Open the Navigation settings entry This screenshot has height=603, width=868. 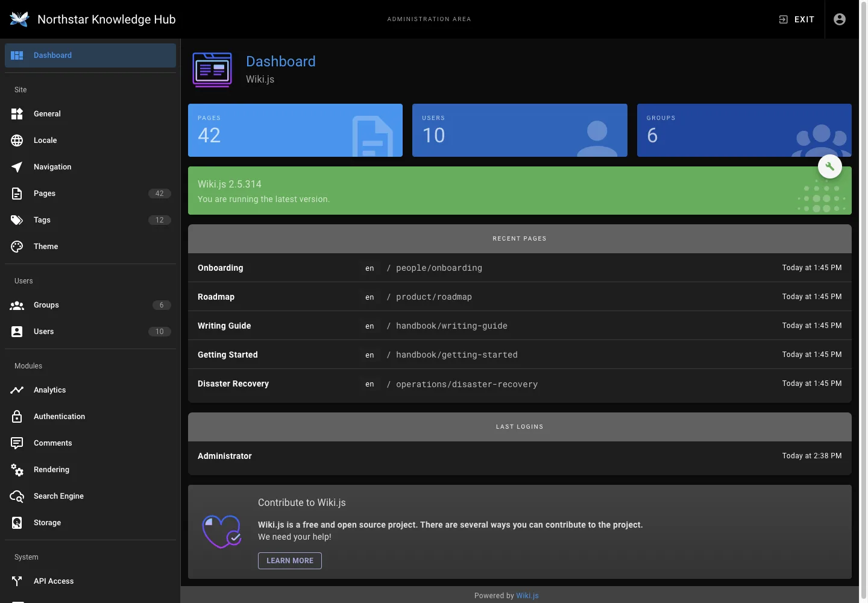pyautogui.click(x=90, y=167)
